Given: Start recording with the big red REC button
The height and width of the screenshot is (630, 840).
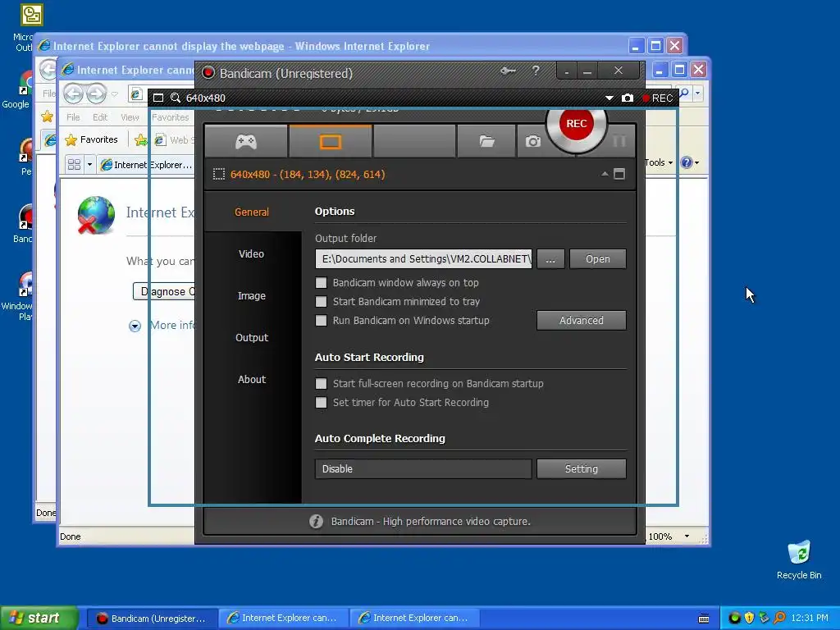Looking at the screenshot, I should [x=577, y=124].
